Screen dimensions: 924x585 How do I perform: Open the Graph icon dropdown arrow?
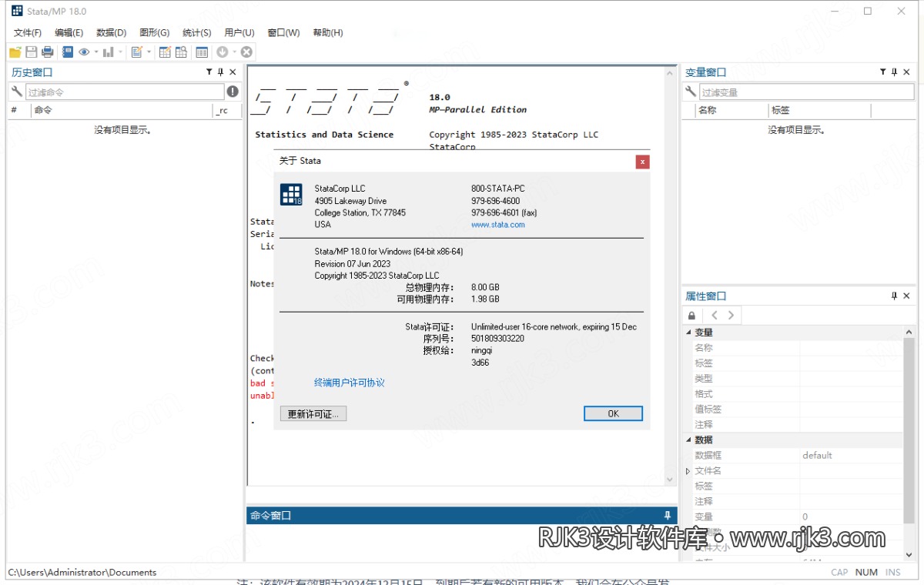pos(121,52)
